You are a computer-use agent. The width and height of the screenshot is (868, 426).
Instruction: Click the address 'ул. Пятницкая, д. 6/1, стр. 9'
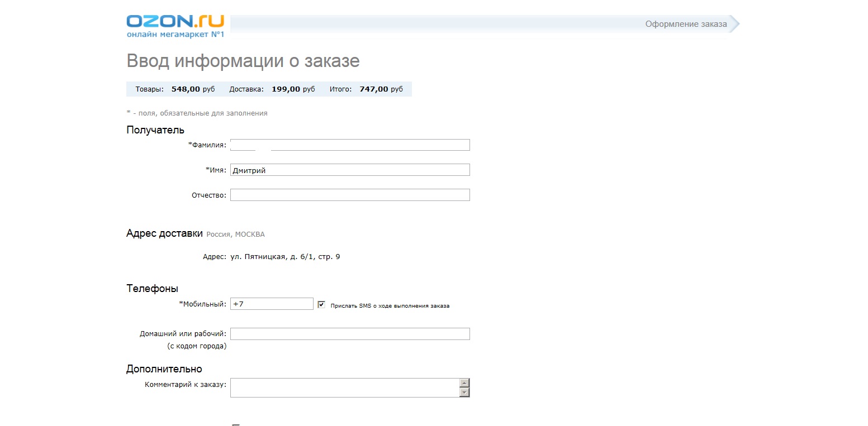pyautogui.click(x=285, y=257)
